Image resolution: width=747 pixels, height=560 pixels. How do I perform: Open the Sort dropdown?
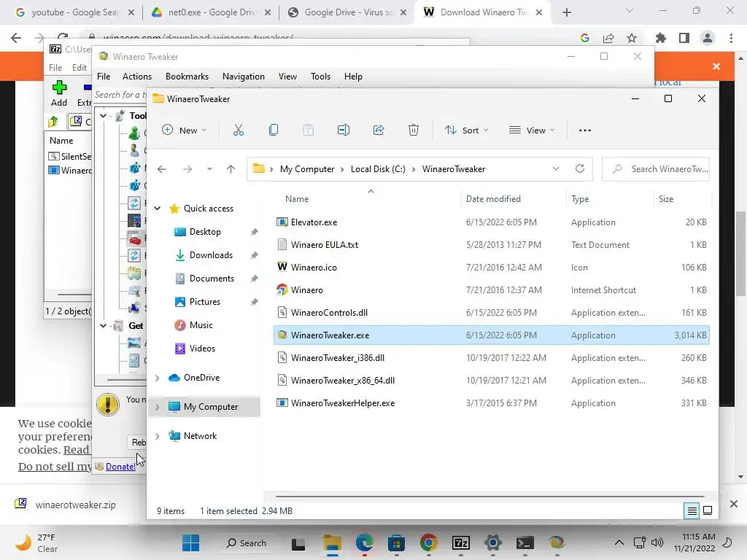pyautogui.click(x=466, y=130)
